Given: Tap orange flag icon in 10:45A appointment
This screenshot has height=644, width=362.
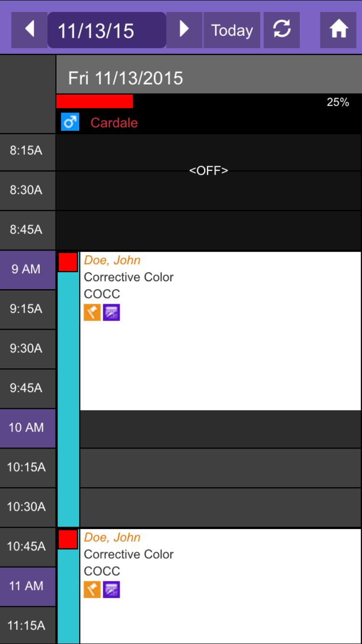Looking at the screenshot, I should [x=92, y=589].
